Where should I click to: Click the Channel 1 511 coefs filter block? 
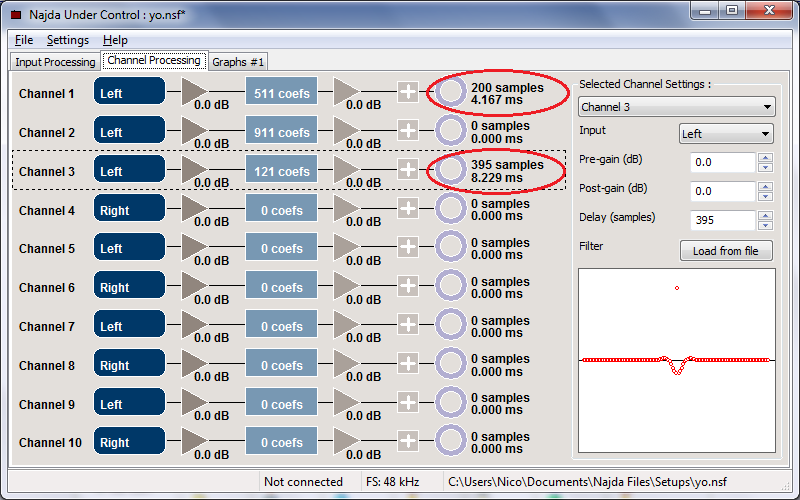281,92
